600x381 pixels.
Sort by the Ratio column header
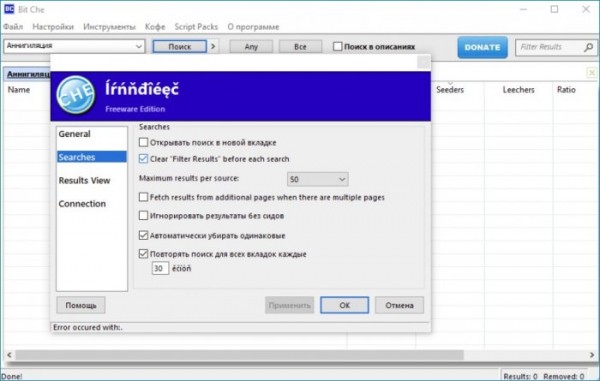click(566, 90)
